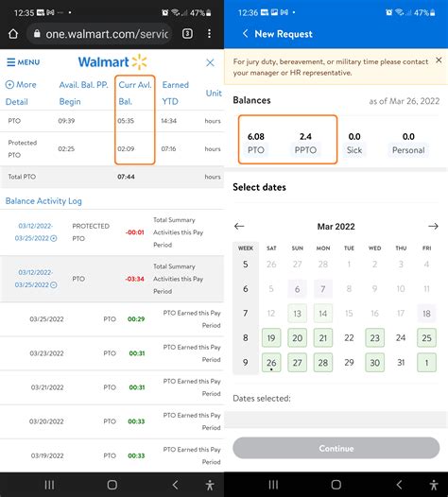Select the Avail. Bal. PP. Begin column header
The height and width of the screenshot is (497, 448).
pyautogui.click(x=83, y=94)
